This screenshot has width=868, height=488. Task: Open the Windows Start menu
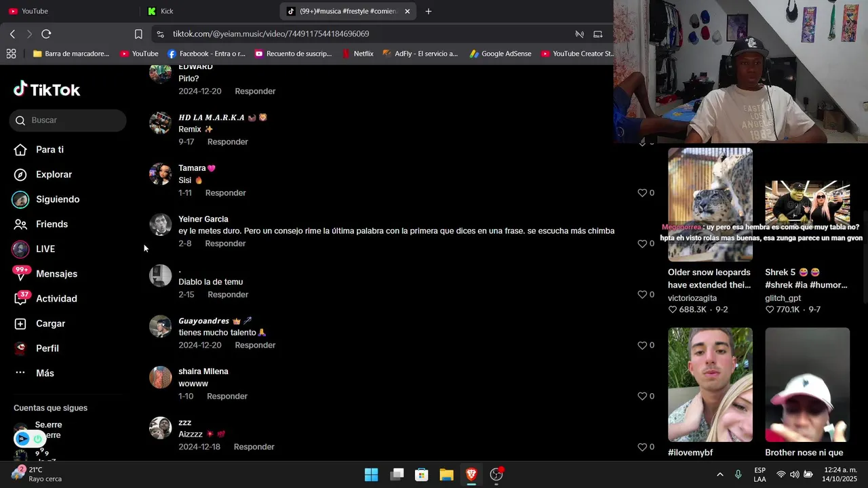pyautogui.click(x=371, y=474)
